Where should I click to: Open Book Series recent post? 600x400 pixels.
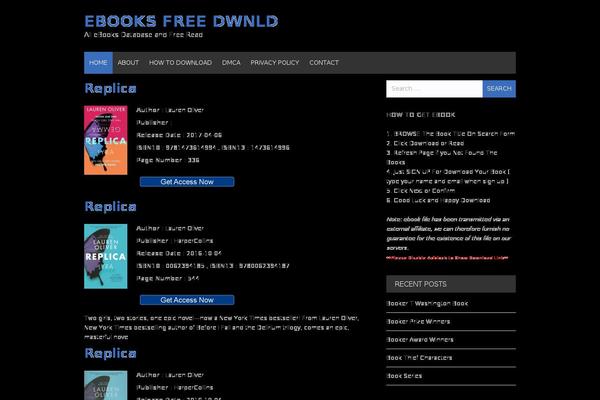point(404,376)
